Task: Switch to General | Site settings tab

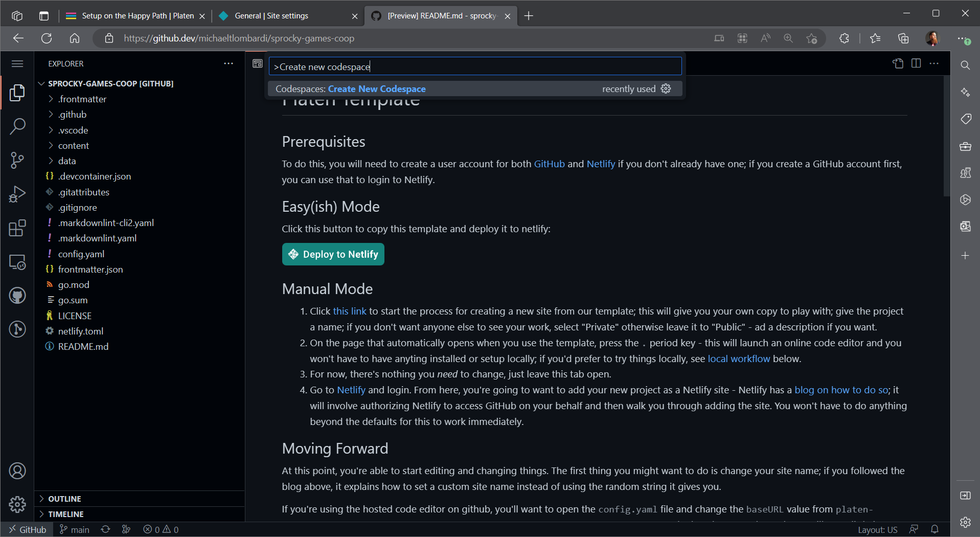Action: click(x=271, y=16)
